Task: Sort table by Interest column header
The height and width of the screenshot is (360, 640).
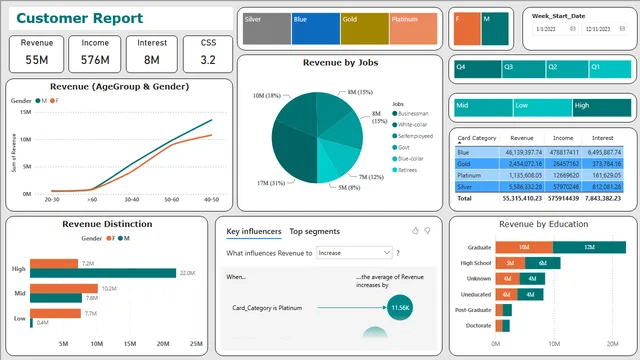Action: [602, 138]
